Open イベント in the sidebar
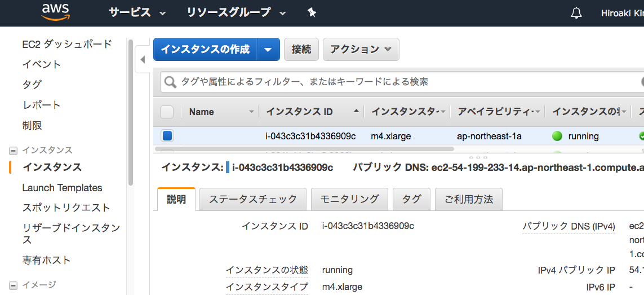This screenshot has width=644, height=295. point(42,64)
